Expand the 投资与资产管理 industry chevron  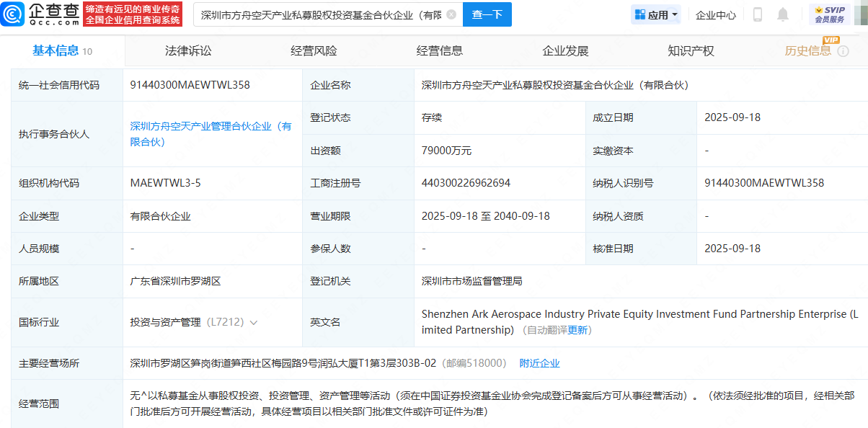coord(253,323)
